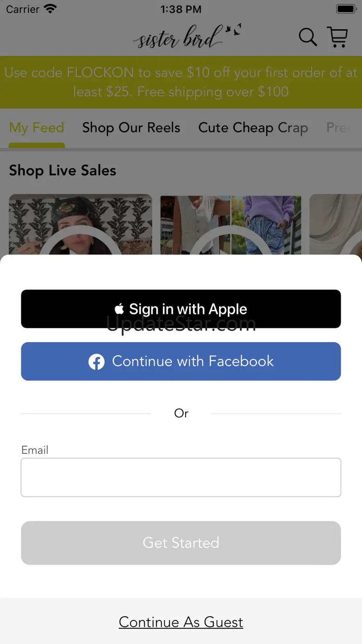Open the third live sale thumbnail
This screenshot has width=362, height=644.
[336, 224]
